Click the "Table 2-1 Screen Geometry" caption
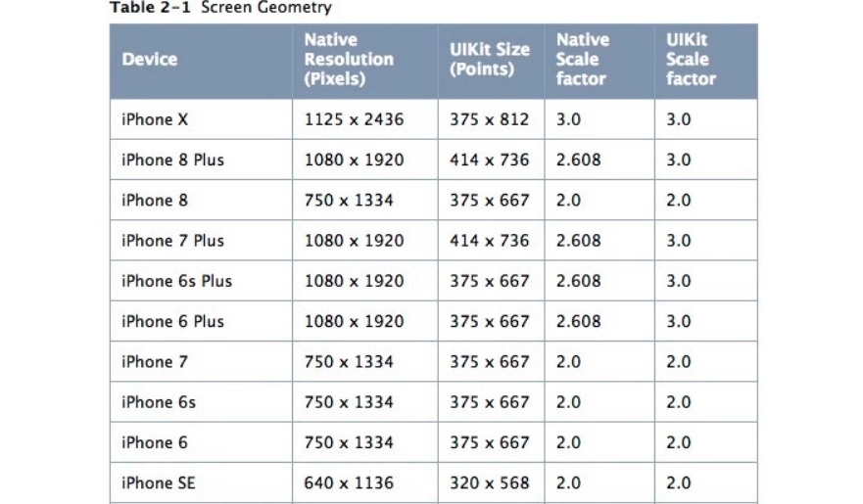 220,8
